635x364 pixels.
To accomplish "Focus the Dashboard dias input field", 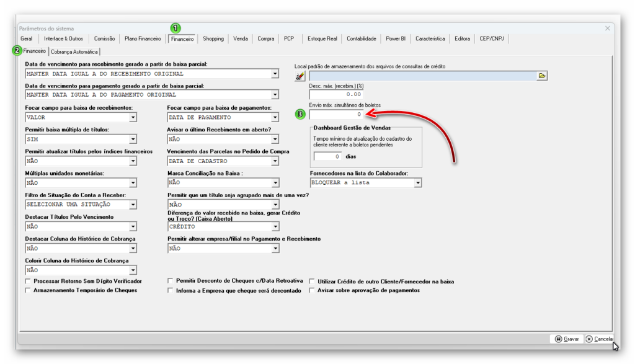I will tap(327, 156).
